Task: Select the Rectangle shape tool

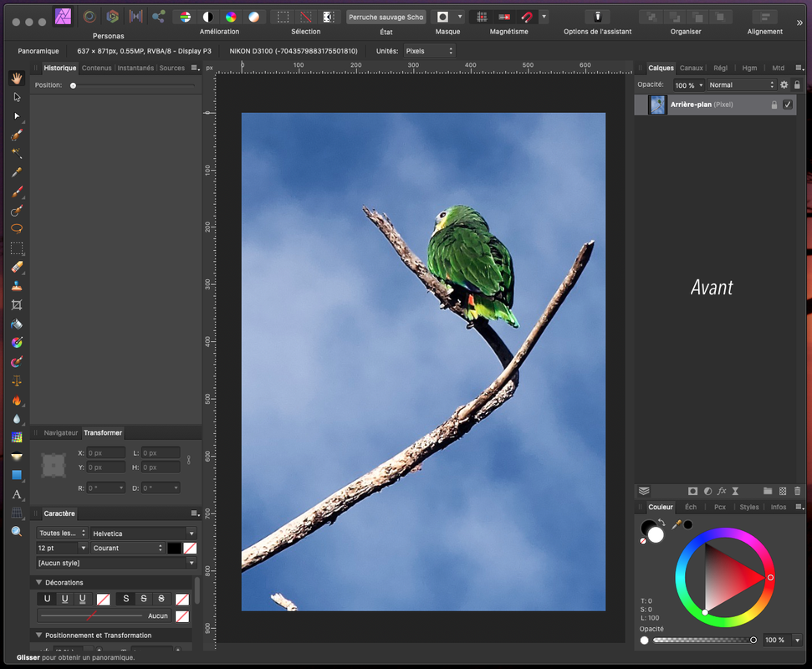Action: (x=17, y=475)
